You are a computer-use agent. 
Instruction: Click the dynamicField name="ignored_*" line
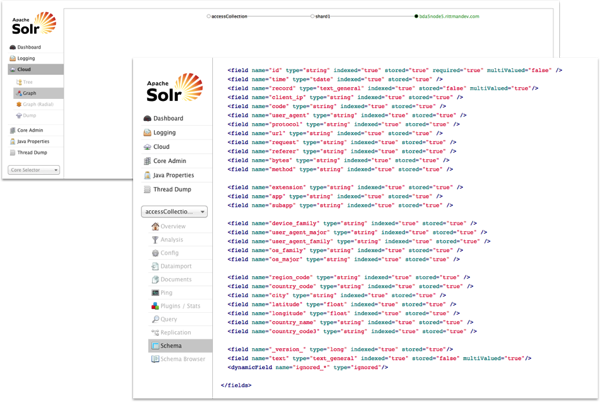point(308,368)
